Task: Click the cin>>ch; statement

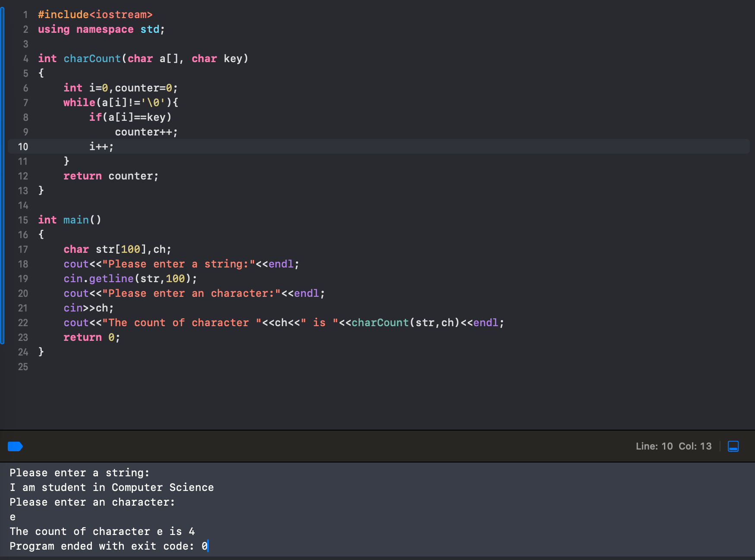Action: click(x=89, y=308)
